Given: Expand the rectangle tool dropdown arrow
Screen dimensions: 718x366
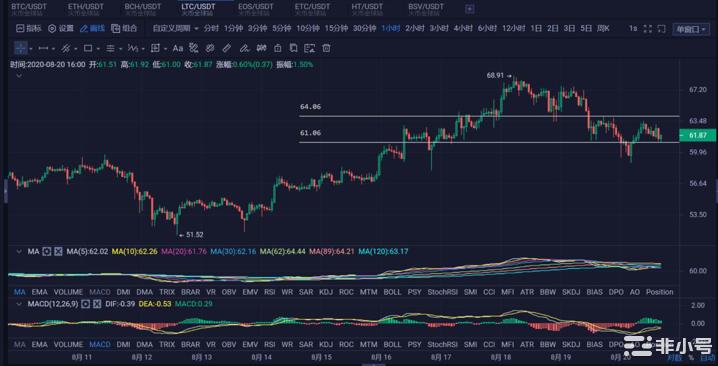Looking at the screenshot, I should 98,49.
